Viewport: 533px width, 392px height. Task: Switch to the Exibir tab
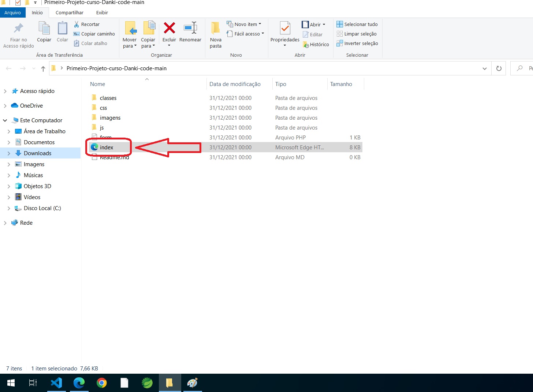click(102, 12)
